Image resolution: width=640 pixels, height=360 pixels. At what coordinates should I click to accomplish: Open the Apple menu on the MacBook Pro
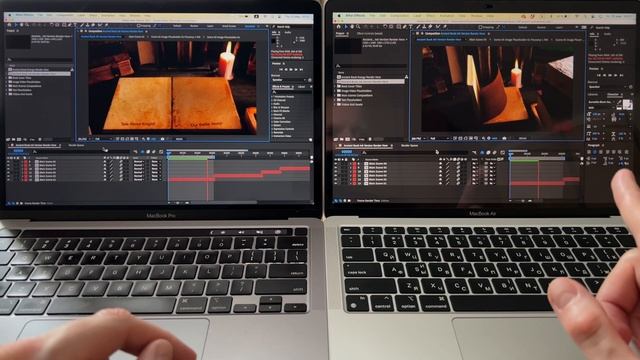(x=10, y=16)
